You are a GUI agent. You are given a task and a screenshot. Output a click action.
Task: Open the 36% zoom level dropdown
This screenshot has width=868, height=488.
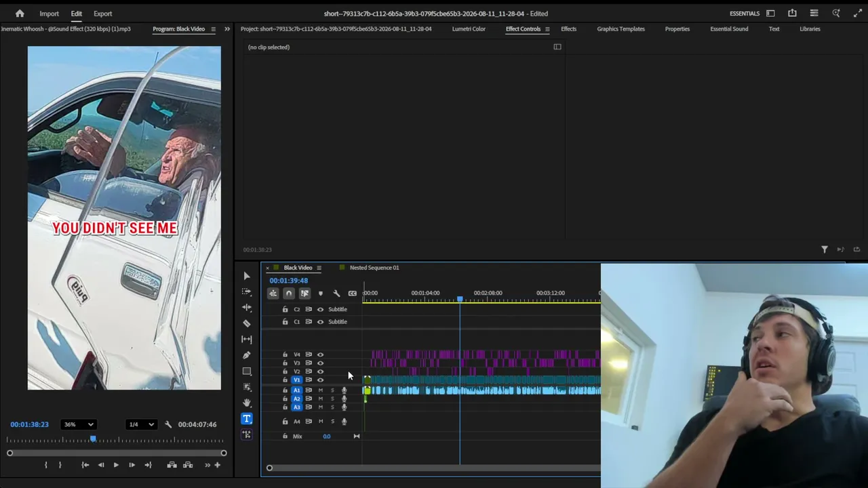[78, 424]
